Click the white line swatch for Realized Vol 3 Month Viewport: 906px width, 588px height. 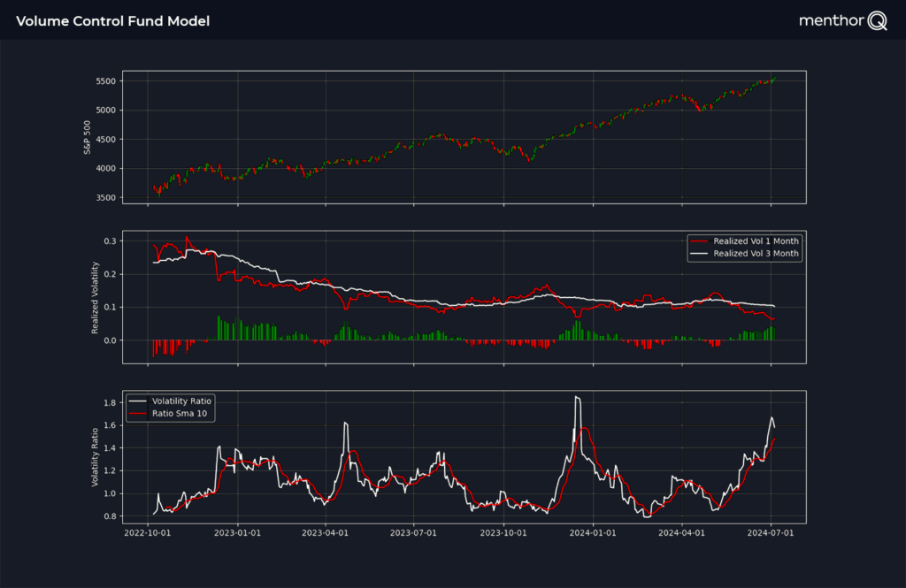[x=699, y=253]
